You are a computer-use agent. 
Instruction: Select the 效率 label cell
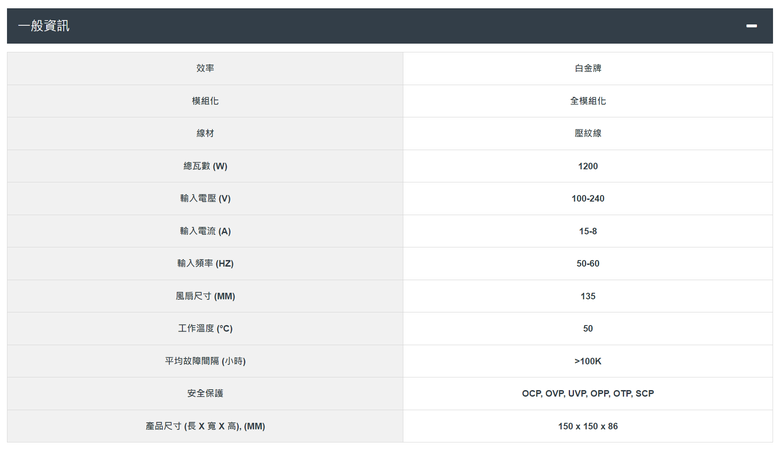[x=205, y=68]
